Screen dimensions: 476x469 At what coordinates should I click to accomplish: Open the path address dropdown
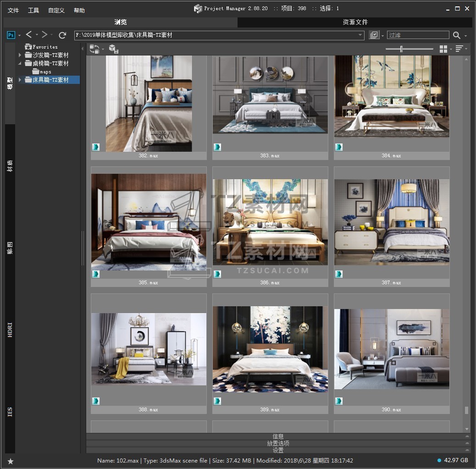(x=360, y=35)
